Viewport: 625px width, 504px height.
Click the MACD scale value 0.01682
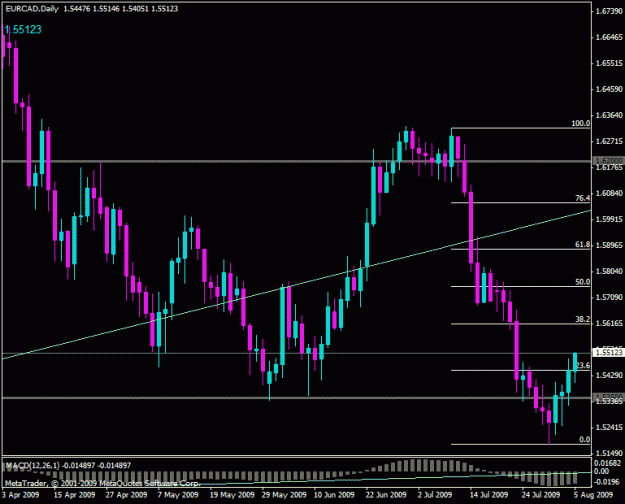coord(607,463)
